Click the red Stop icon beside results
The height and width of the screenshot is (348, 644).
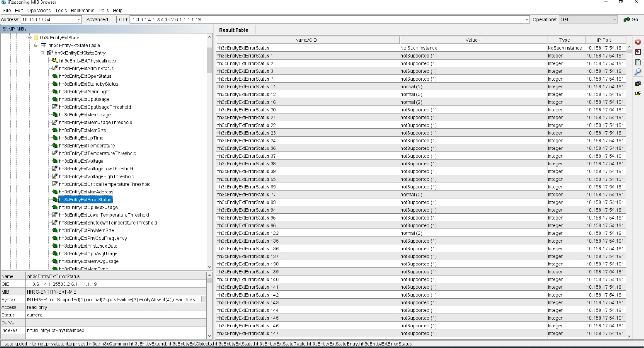pos(638,42)
